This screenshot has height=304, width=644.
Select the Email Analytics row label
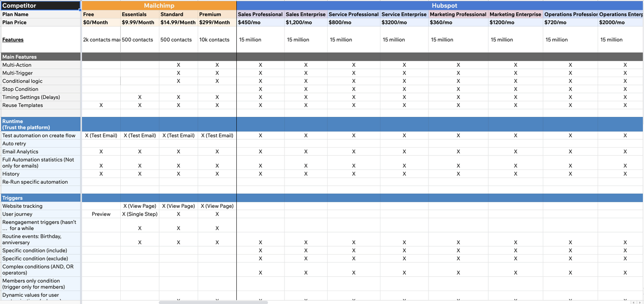point(40,152)
